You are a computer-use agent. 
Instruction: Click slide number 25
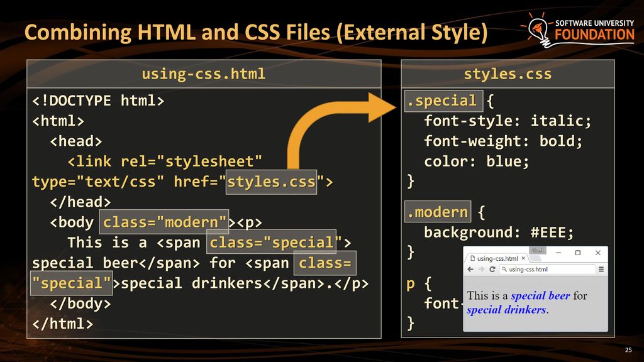point(628,350)
